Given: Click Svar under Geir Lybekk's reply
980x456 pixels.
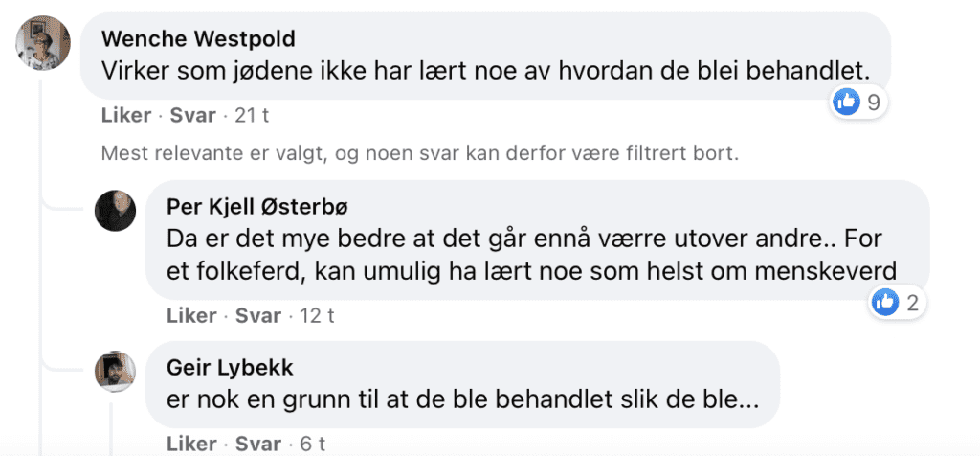Looking at the screenshot, I should [x=258, y=445].
